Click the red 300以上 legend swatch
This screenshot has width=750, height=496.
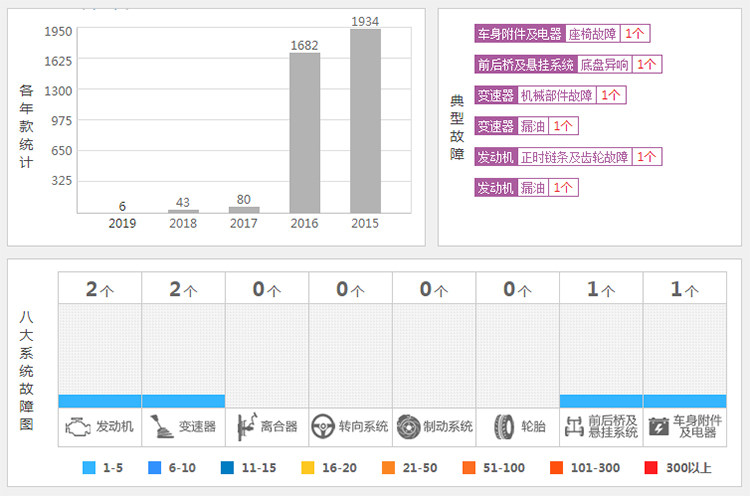[651, 467]
